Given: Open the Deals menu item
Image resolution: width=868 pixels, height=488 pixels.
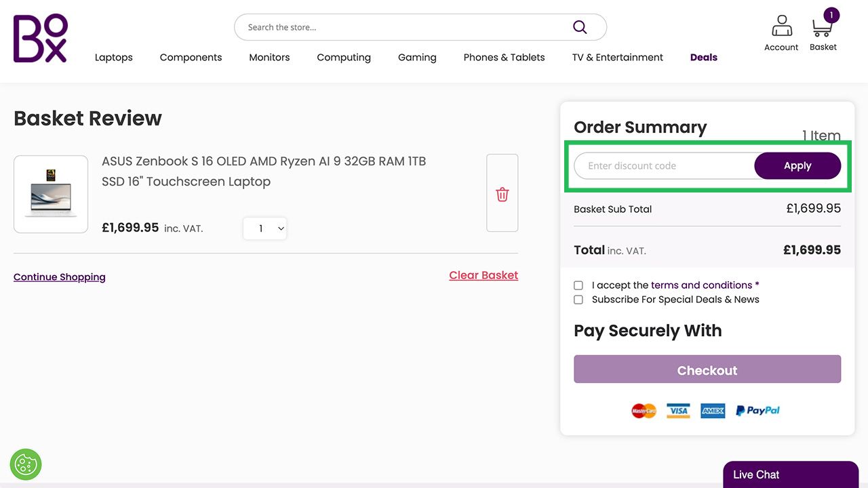Looking at the screenshot, I should (x=704, y=58).
